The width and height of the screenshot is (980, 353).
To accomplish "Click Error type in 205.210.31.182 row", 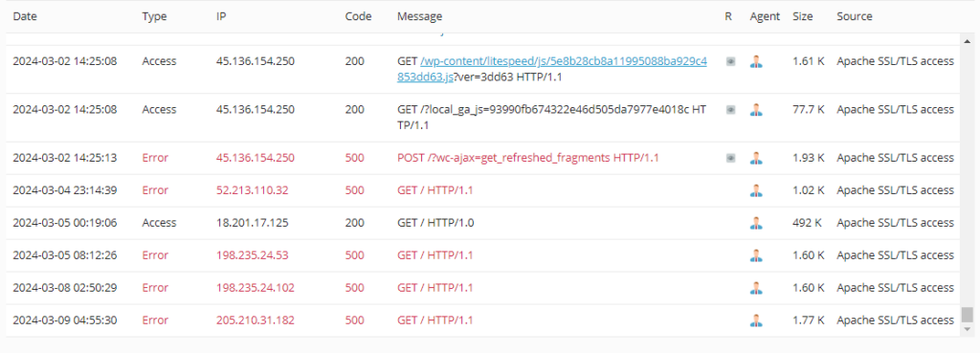I will pos(155,320).
